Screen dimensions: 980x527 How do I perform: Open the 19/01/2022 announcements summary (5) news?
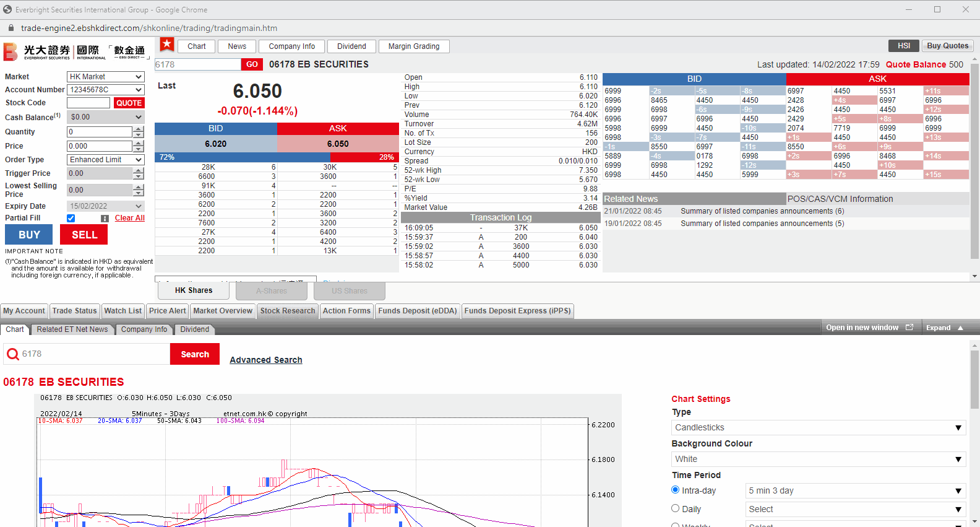[x=762, y=224]
